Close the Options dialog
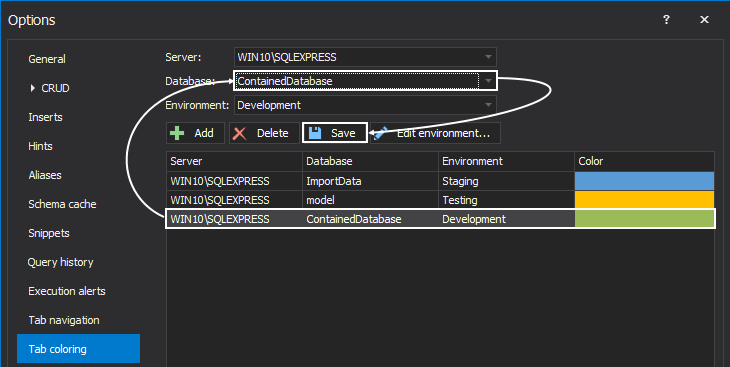Image resolution: width=730 pixels, height=367 pixels. point(704,20)
